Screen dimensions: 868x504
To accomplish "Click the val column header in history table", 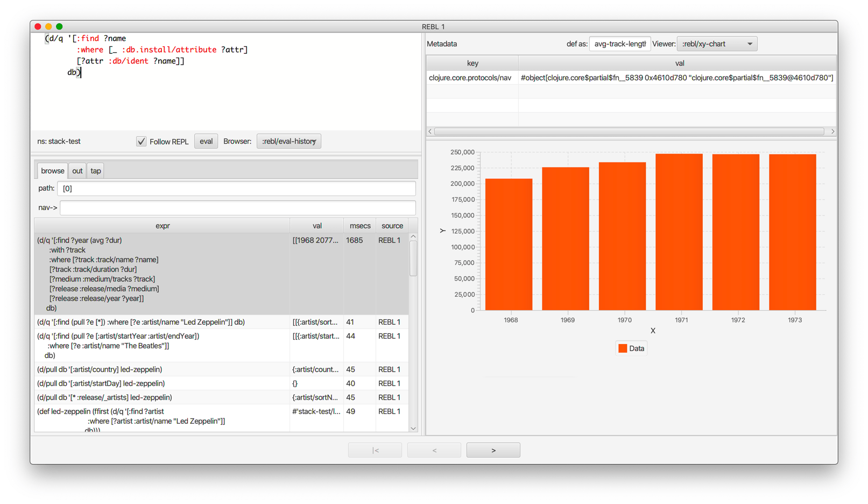I will [317, 226].
